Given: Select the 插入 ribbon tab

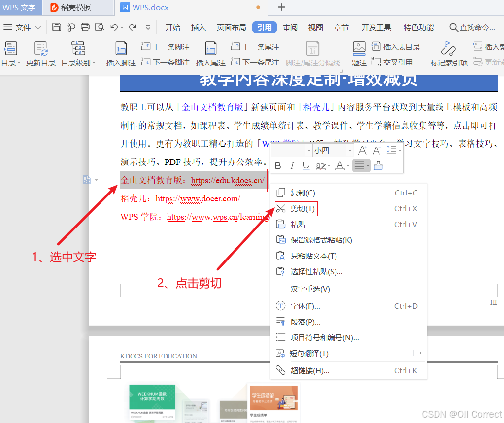Looking at the screenshot, I should pyautogui.click(x=198, y=27).
